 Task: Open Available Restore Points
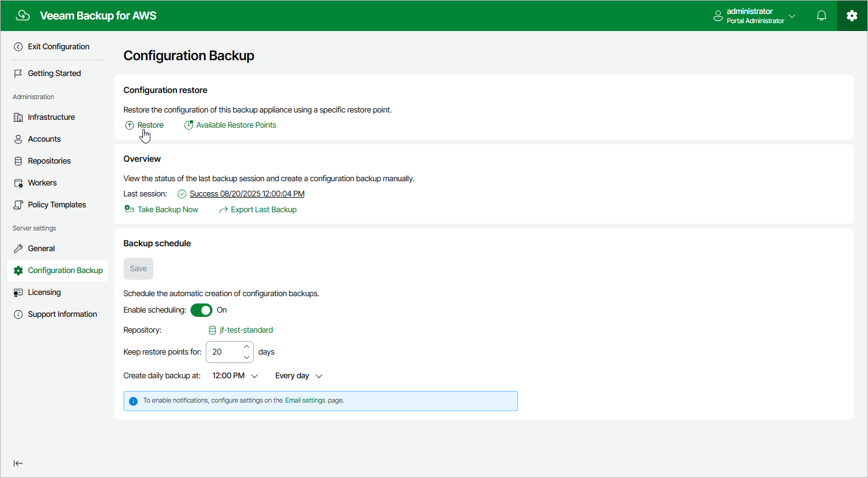point(236,125)
